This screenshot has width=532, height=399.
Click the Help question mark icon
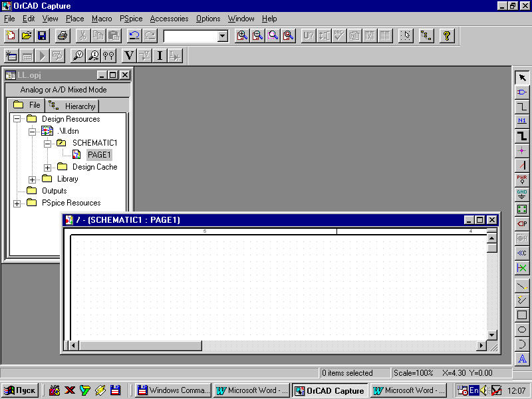447,36
